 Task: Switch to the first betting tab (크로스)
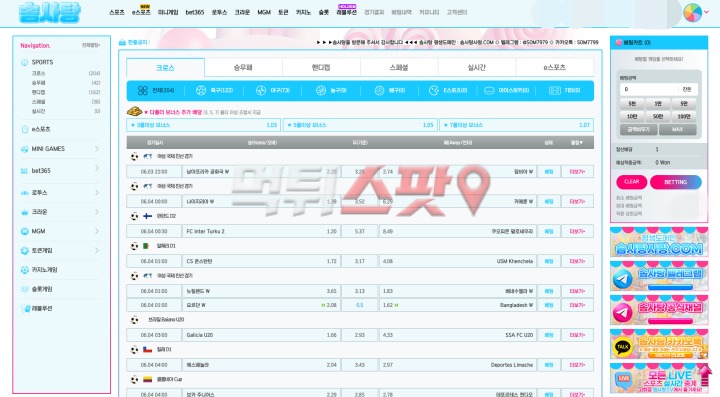tap(165, 67)
